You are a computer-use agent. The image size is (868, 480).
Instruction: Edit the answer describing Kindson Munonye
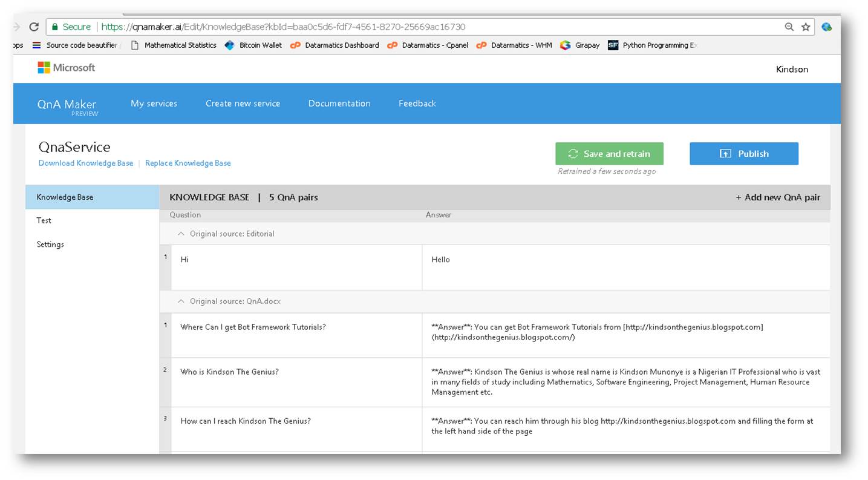click(626, 383)
